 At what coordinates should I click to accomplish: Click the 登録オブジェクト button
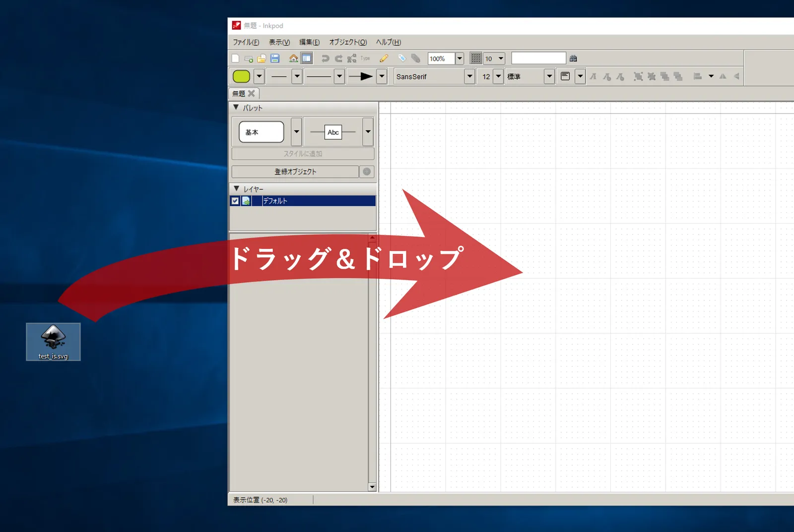(295, 172)
